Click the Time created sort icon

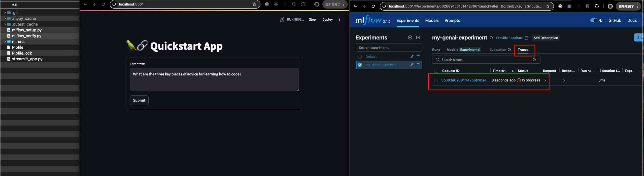[512, 71]
